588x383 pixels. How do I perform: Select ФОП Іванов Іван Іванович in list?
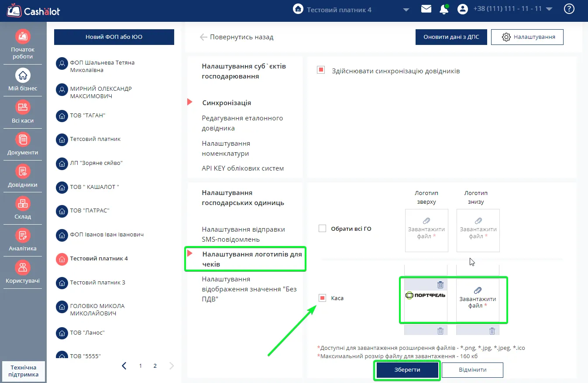[x=107, y=235]
